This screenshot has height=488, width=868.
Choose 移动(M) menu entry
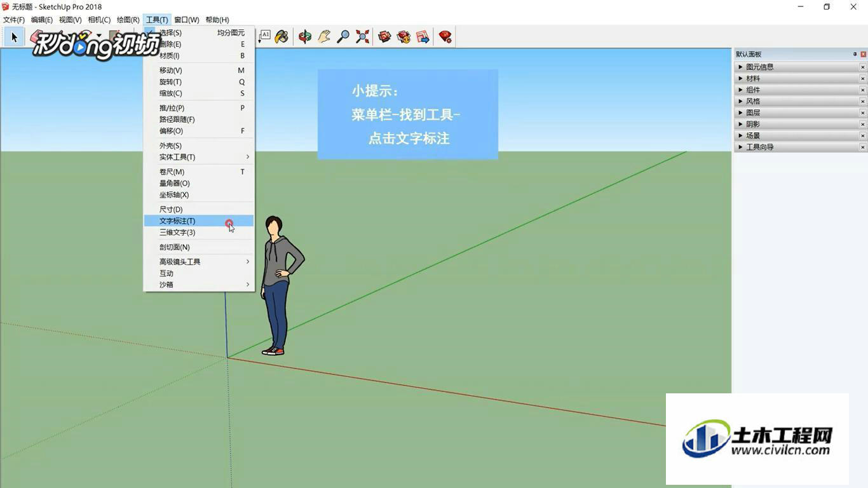coord(199,71)
